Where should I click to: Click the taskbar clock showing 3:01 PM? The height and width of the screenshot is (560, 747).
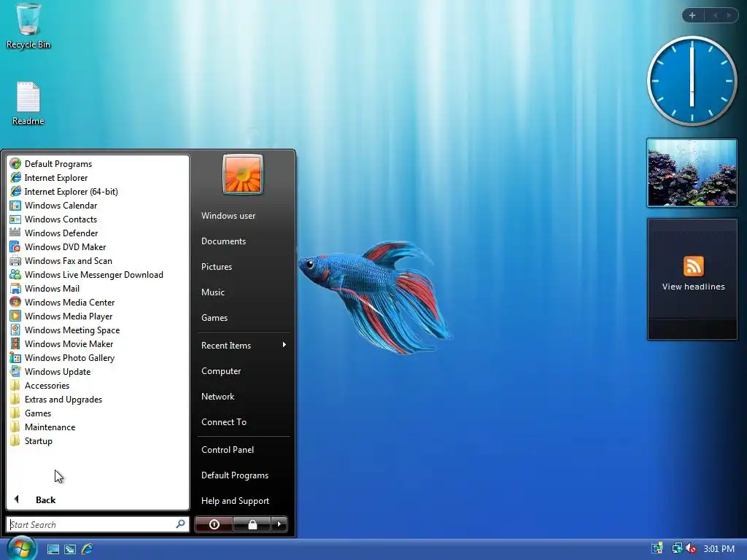point(719,548)
